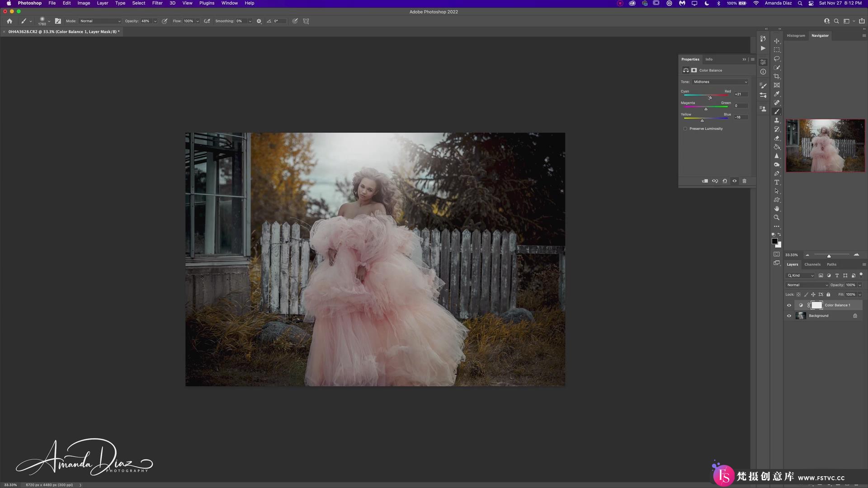Screen dimensions: 868x488
Task: Open the Select menu
Action: (x=139, y=3)
